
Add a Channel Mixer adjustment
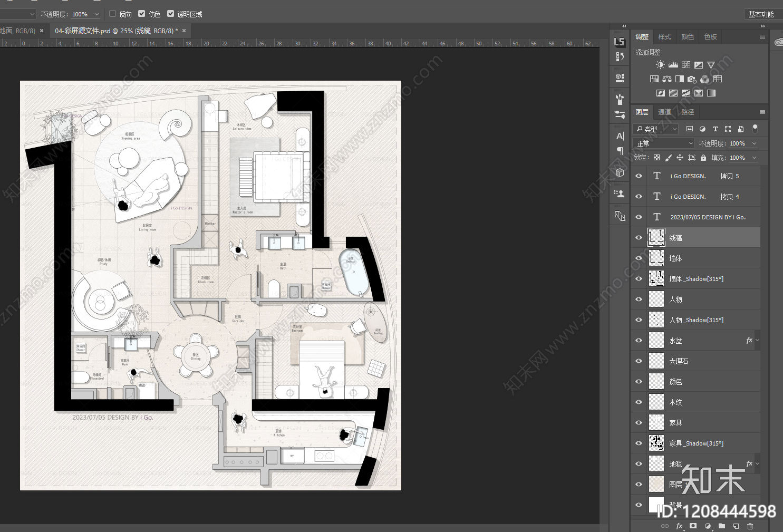pyautogui.click(x=705, y=79)
